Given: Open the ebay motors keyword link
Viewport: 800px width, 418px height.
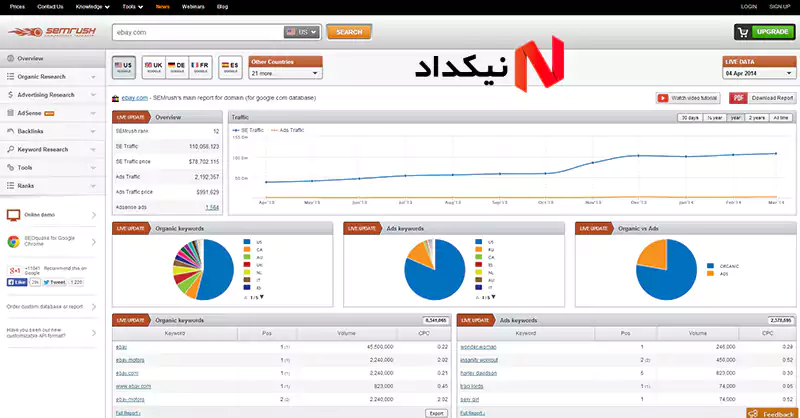Looking at the screenshot, I should 130,360.
